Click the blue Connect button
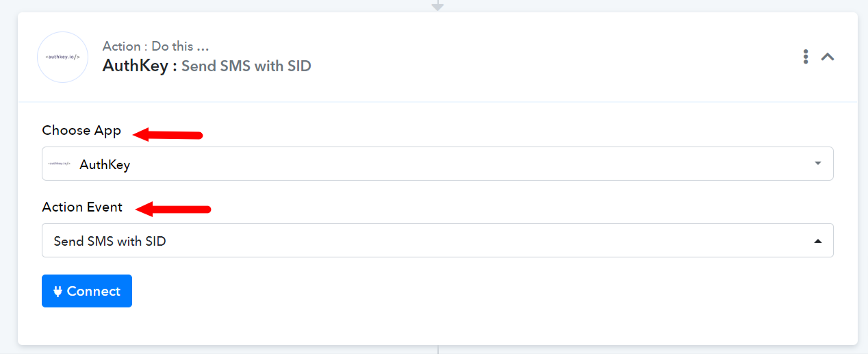 tap(87, 291)
